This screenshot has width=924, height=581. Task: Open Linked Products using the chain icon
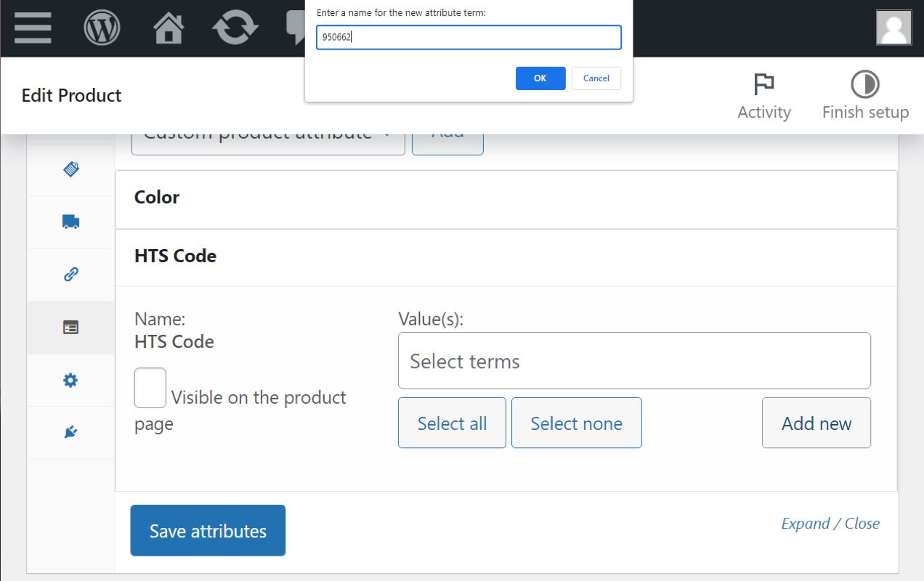[70, 275]
